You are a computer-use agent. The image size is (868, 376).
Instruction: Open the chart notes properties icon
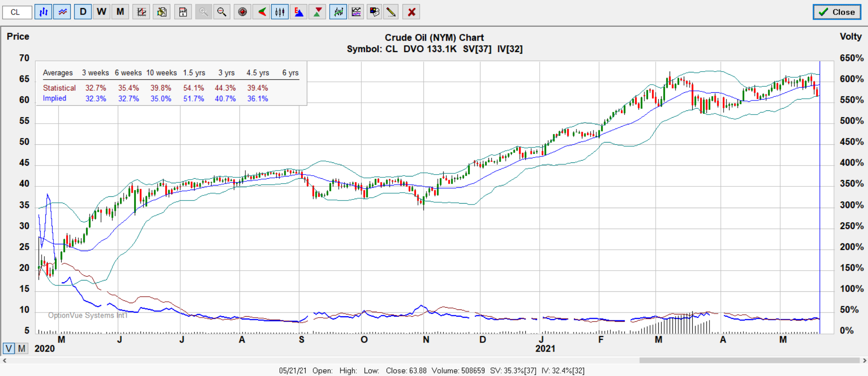[162, 12]
